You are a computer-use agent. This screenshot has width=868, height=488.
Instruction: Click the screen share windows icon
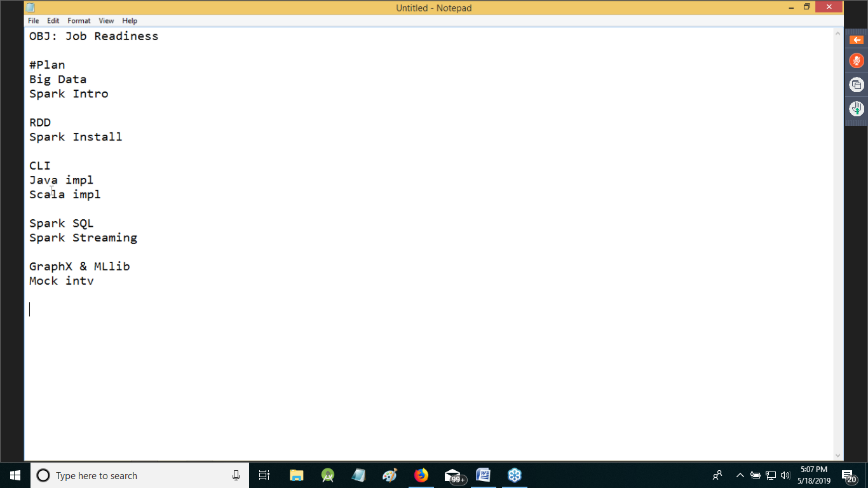857,85
